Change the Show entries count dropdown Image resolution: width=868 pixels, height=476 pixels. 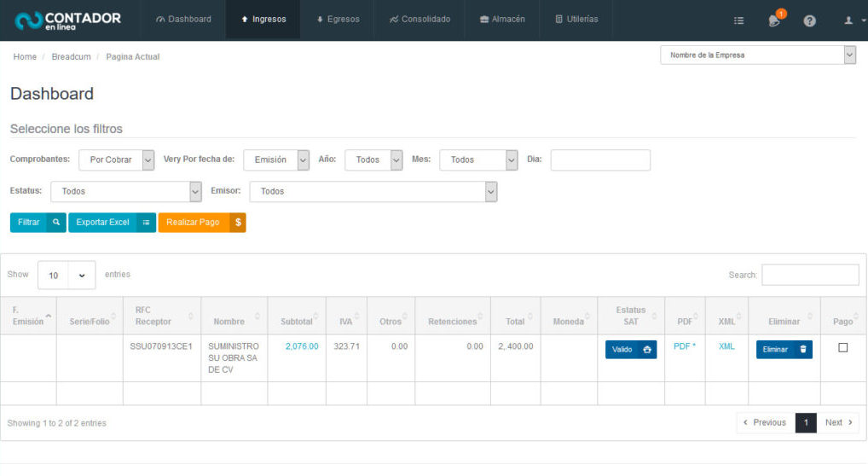click(67, 275)
